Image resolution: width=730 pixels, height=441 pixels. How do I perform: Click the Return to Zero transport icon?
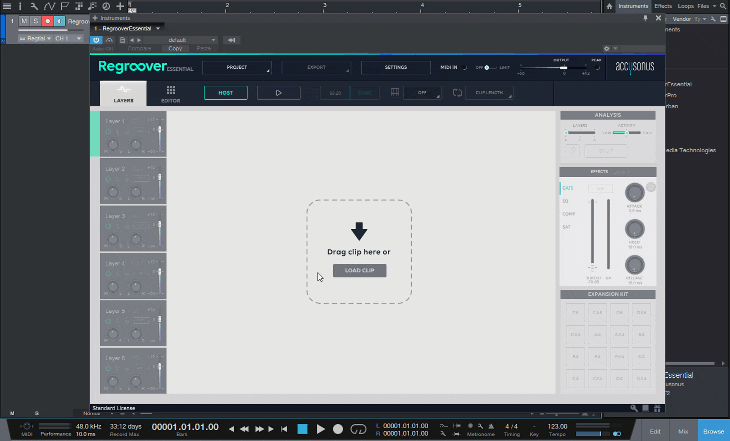click(284, 429)
